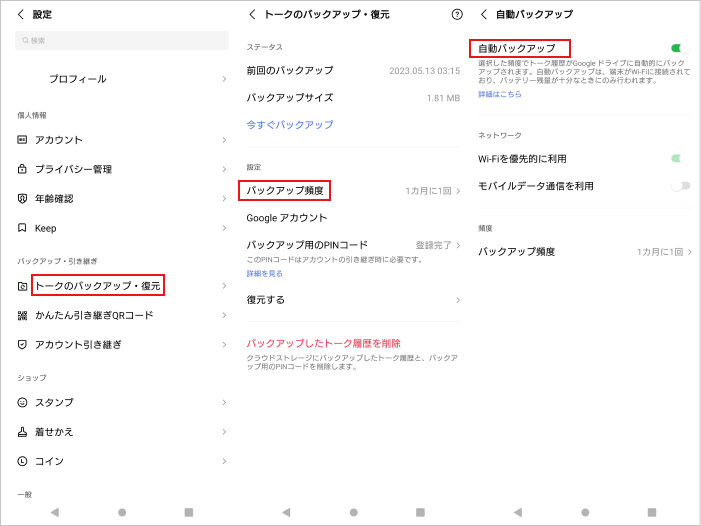Enable モバイルデータ通信を利用 switch

coord(680,186)
